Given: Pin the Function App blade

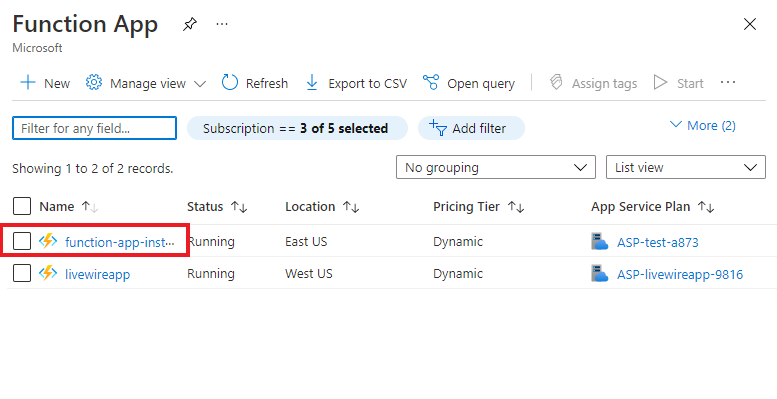Looking at the screenshot, I should pos(190,24).
